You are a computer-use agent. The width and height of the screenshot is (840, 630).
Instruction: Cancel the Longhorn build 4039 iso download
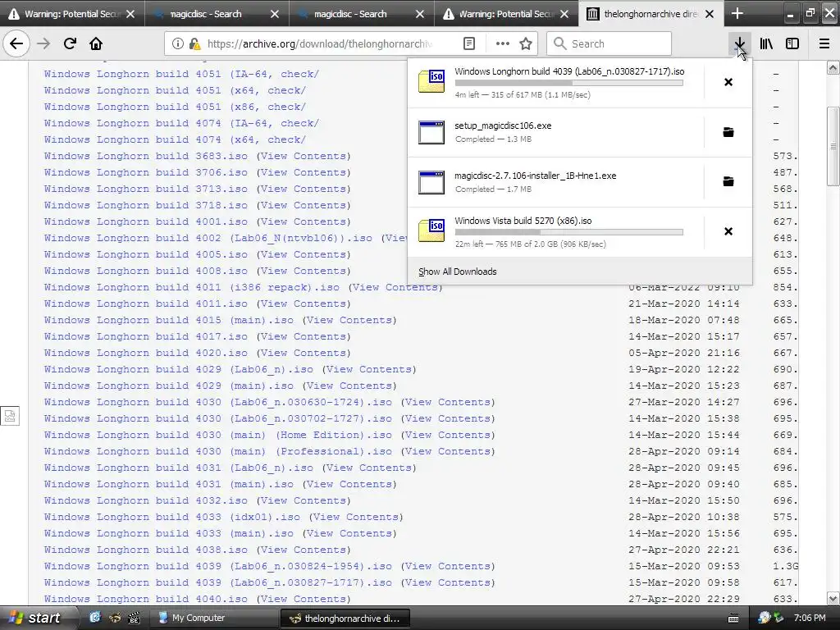728,82
